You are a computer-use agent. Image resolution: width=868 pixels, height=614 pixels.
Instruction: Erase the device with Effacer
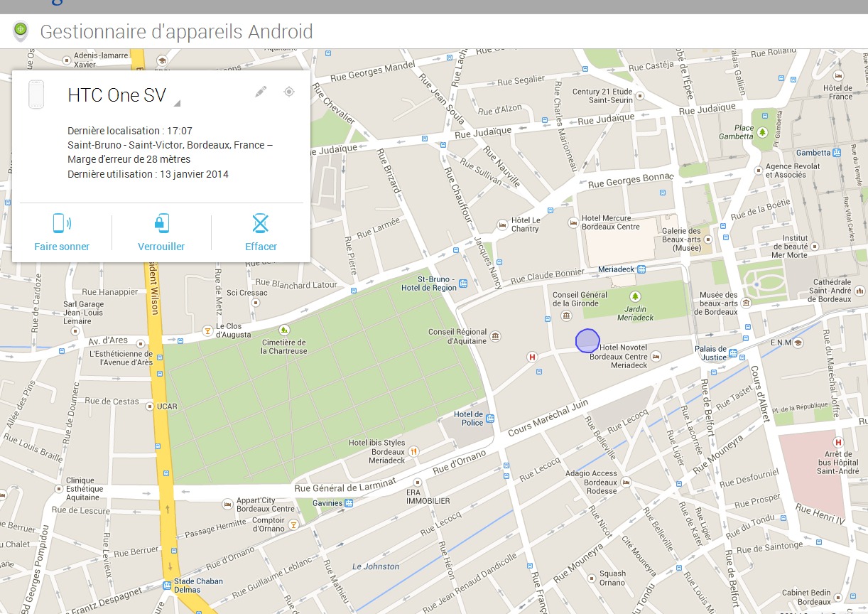261,232
